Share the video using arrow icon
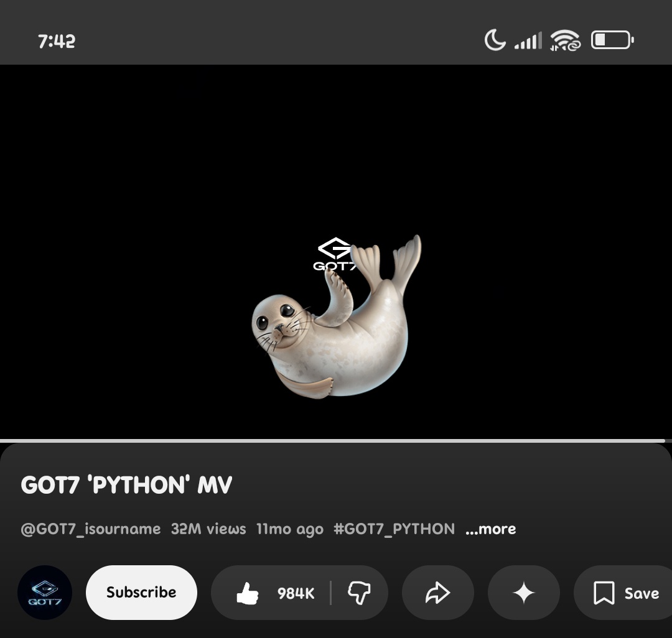This screenshot has height=638, width=672. click(x=437, y=593)
